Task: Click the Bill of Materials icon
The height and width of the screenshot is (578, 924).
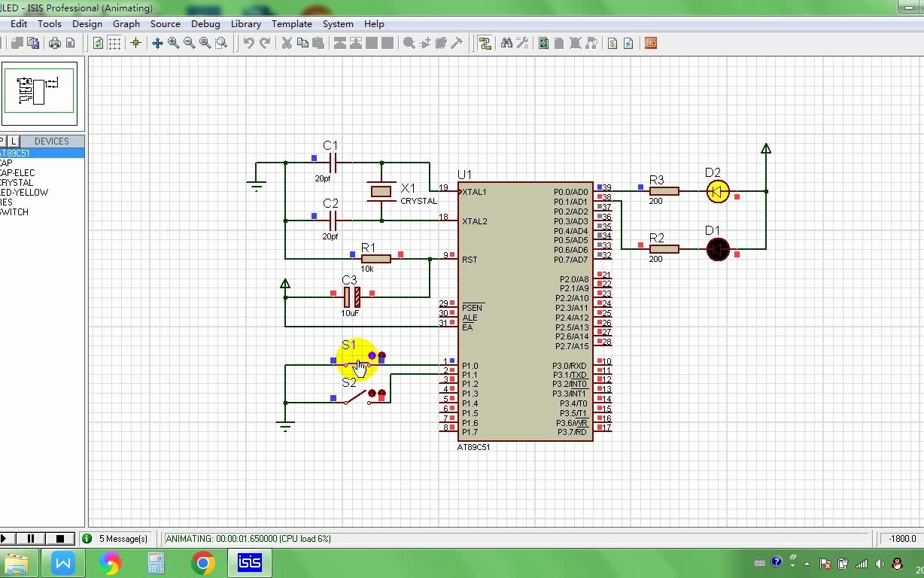Action: pyautogui.click(x=612, y=43)
